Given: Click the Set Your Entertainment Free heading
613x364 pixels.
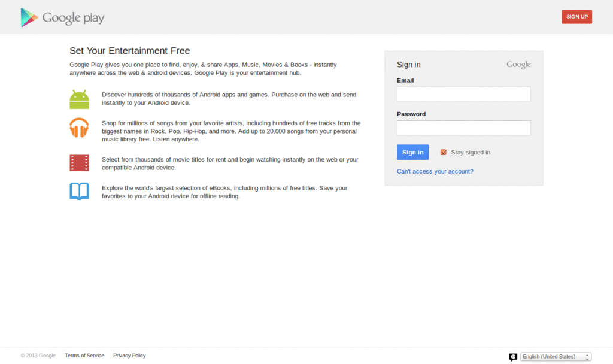Looking at the screenshot, I should 130,51.
